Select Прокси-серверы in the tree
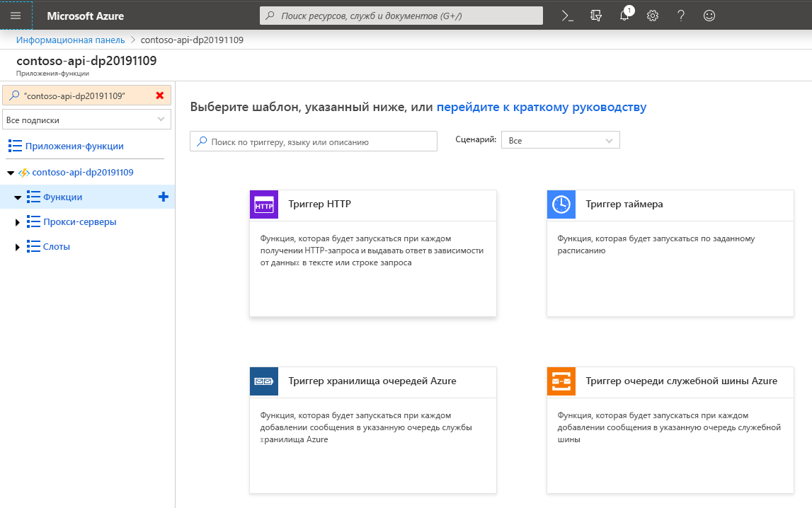Screen dimensions: 812x508 [x=80, y=222]
